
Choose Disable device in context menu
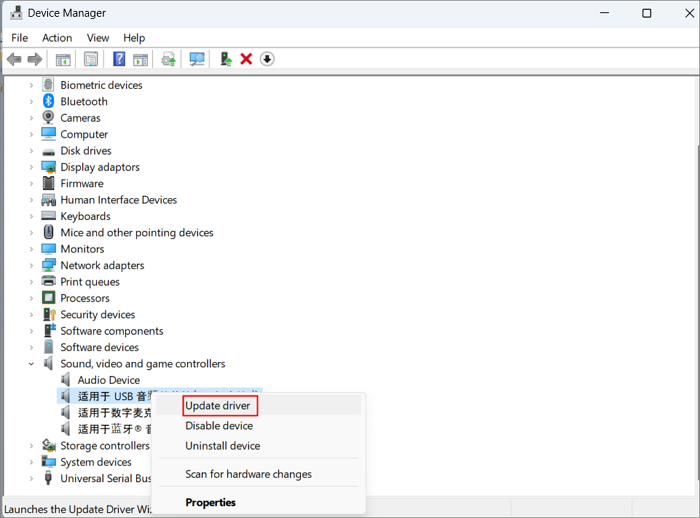click(x=258, y=426)
